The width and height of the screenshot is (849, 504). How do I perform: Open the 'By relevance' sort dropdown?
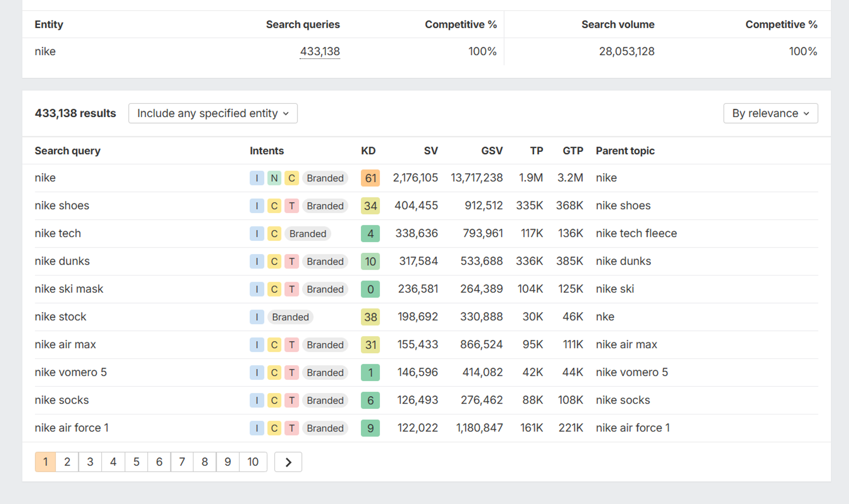(770, 113)
